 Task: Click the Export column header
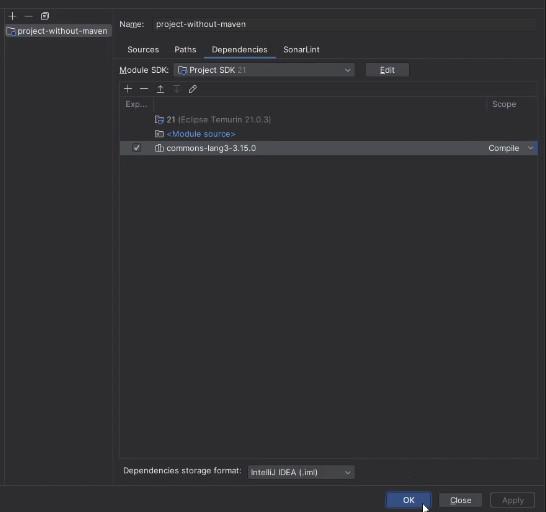pos(136,104)
